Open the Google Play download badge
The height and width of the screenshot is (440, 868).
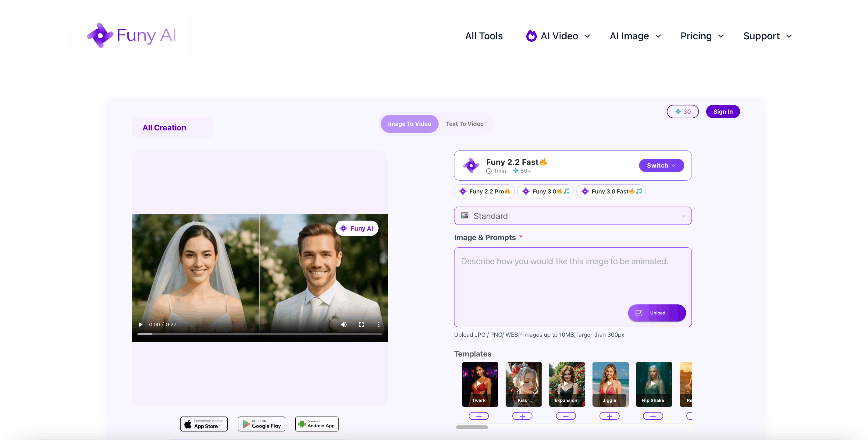coord(261,424)
